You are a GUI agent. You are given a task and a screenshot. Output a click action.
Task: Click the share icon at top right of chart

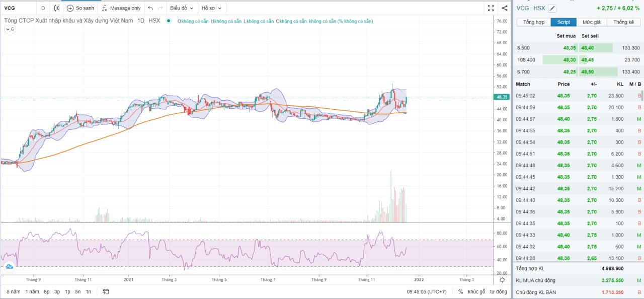pos(505,8)
